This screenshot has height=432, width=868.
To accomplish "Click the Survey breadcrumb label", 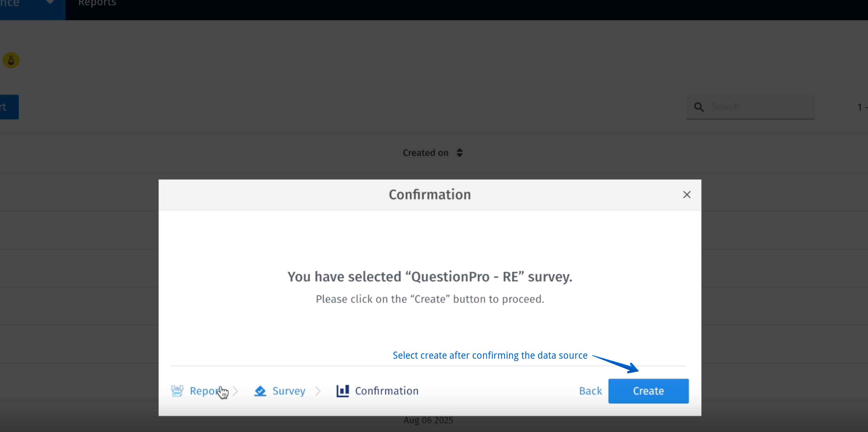I will click(x=289, y=391).
